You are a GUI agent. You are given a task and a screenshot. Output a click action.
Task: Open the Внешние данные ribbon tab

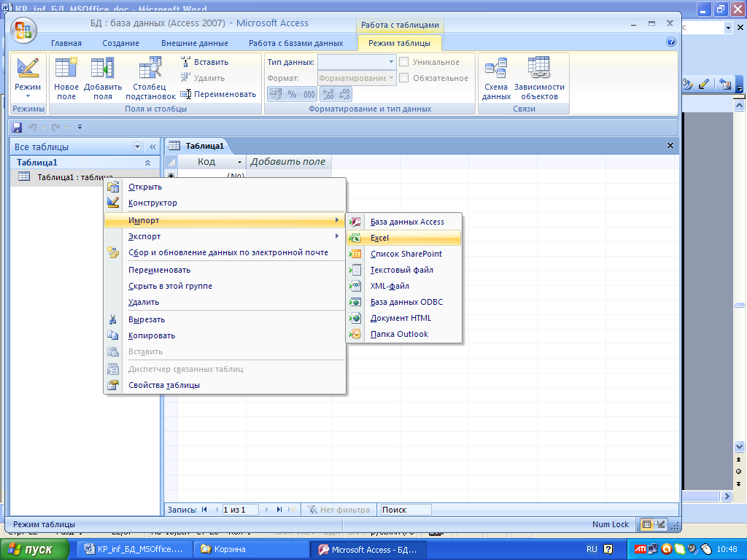tap(194, 43)
